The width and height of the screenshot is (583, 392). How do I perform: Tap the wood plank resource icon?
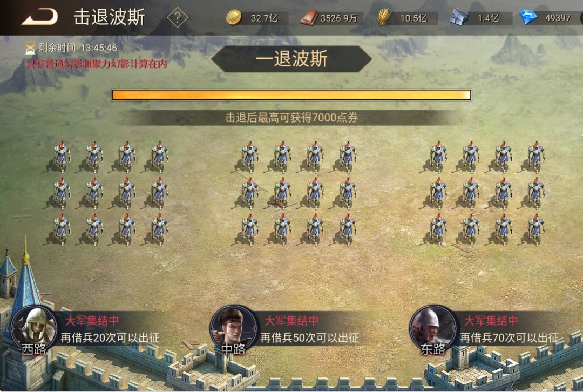point(309,17)
